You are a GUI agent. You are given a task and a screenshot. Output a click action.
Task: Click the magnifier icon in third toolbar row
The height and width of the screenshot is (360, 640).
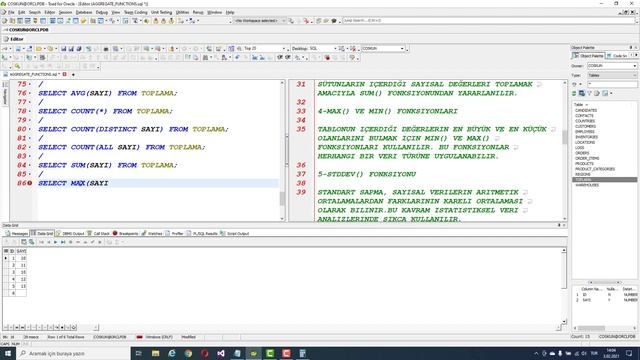click(x=18, y=66)
